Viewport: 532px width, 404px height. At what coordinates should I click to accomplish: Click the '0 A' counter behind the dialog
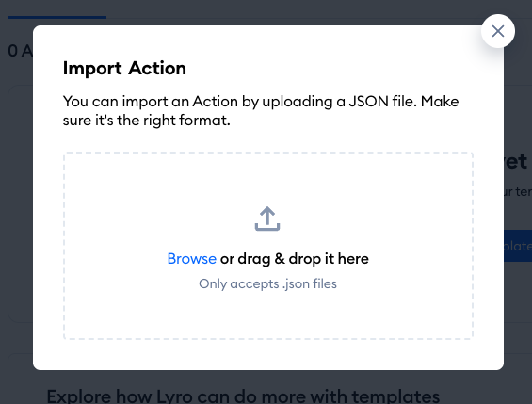coord(20,51)
